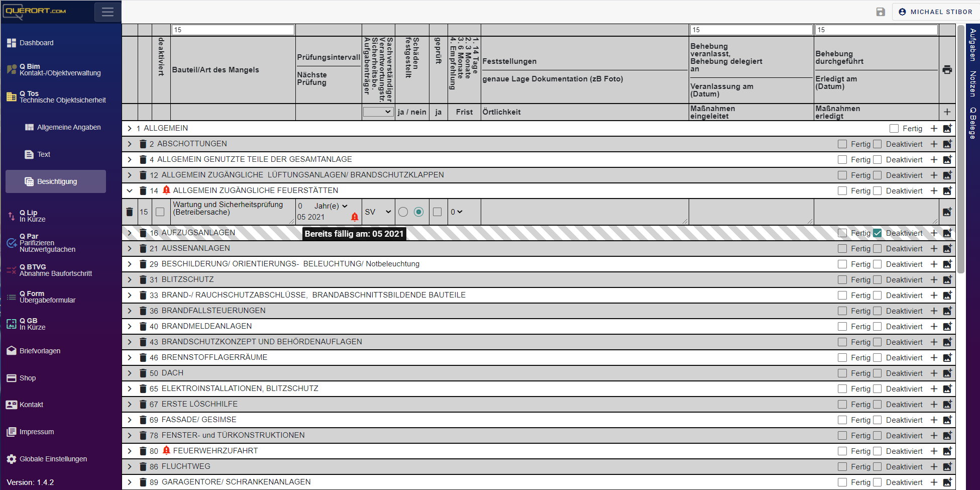Expand the AUSSENANLAGEN section
The height and width of the screenshot is (490, 980).
point(130,249)
